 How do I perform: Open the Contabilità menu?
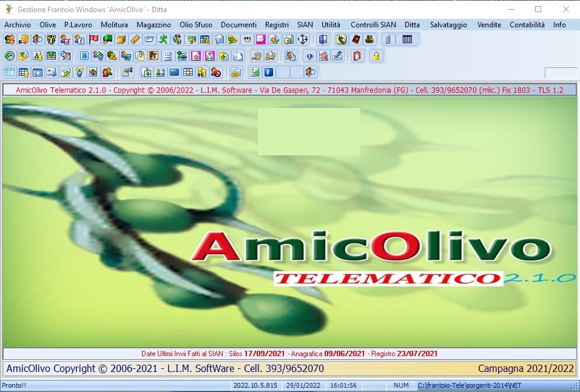(x=527, y=25)
